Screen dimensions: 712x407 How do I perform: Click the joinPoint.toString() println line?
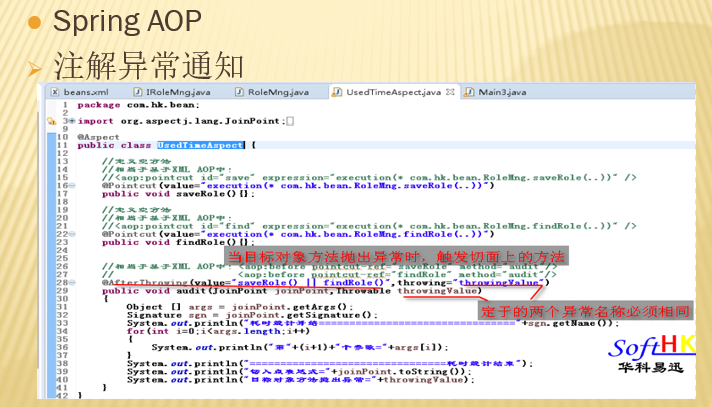(x=299, y=372)
